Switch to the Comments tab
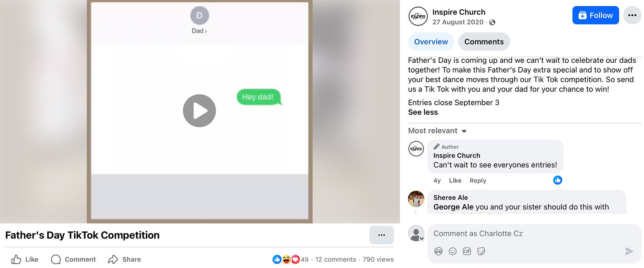This screenshot has height=268, width=644. coord(484,41)
